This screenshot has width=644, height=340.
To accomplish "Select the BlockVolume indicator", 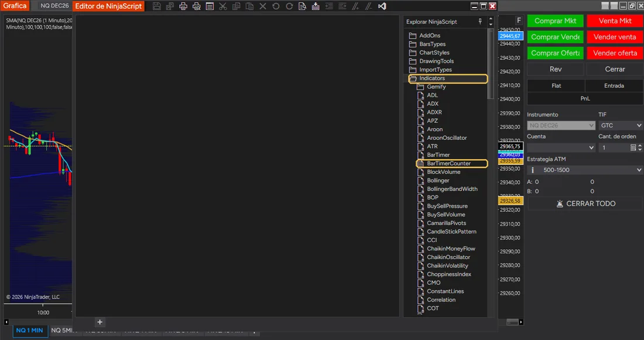I will coord(444,172).
